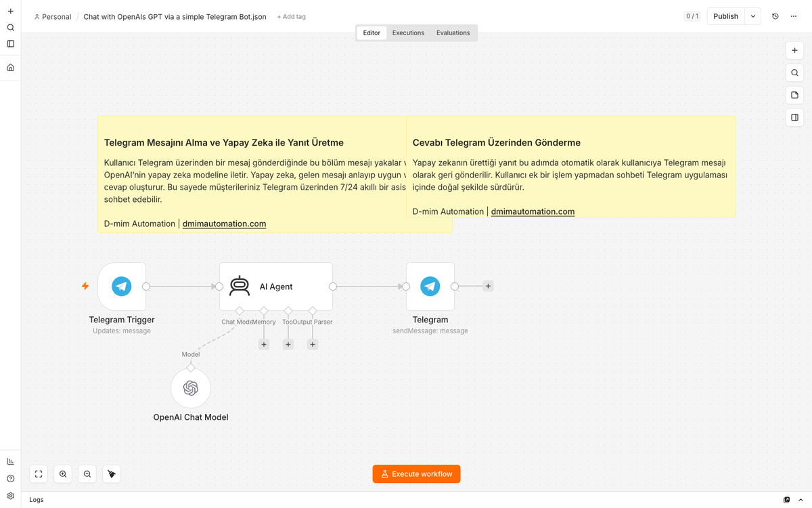Search nodes using the canvas magnifier button

coord(794,73)
